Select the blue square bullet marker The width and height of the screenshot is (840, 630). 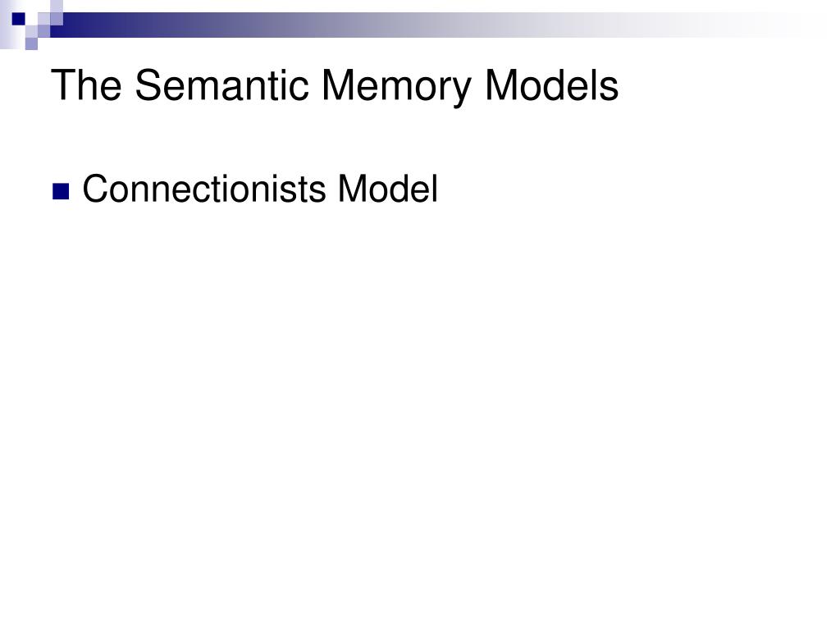pos(61,191)
